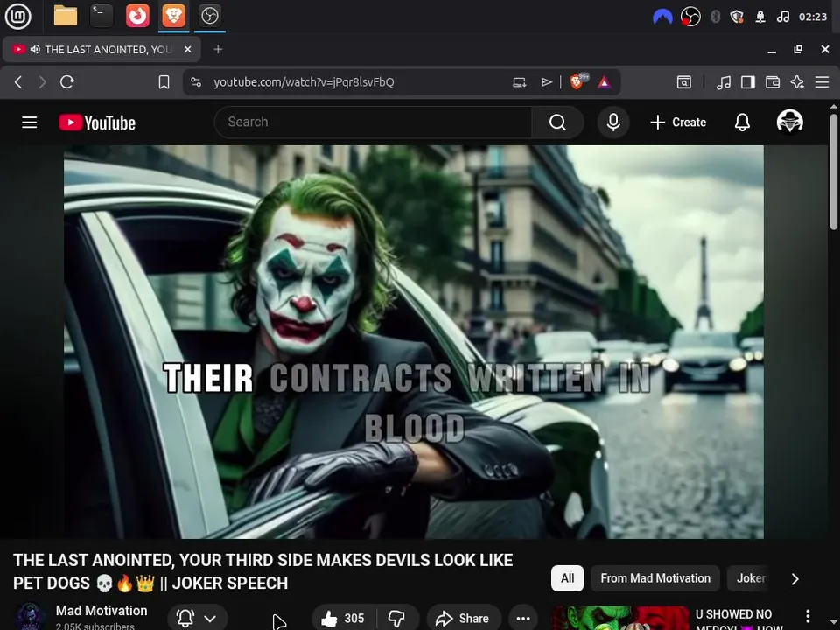Open the YouTube guide hamburger menu
This screenshot has width=840, height=630.
click(30, 122)
